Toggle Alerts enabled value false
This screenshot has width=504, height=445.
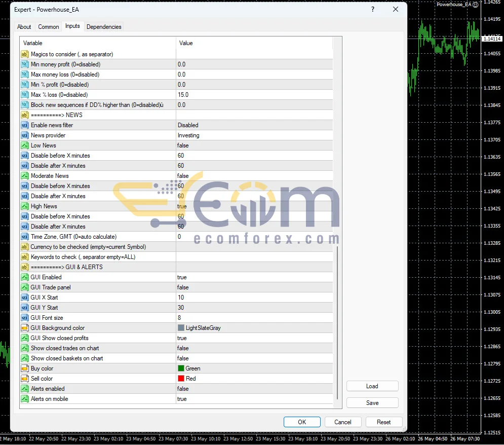click(254, 389)
